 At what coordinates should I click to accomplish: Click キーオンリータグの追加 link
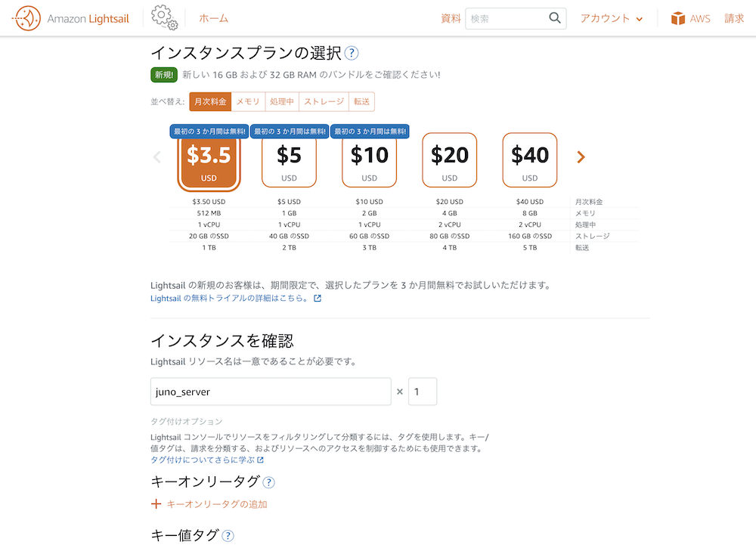tap(217, 504)
